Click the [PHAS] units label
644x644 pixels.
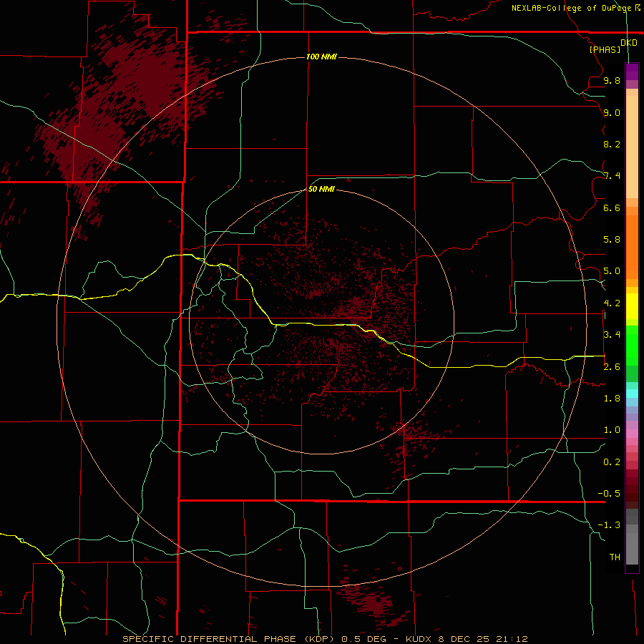(605, 50)
